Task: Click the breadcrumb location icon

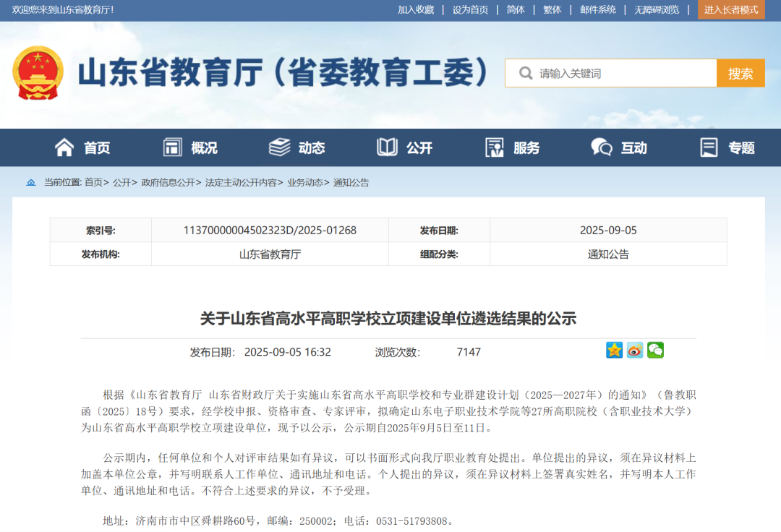Action: click(x=31, y=183)
